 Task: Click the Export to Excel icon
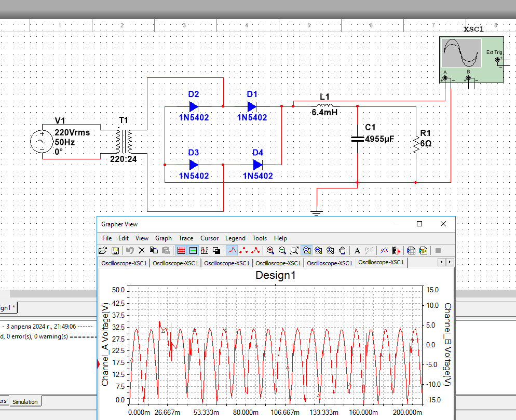[x=411, y=251]
